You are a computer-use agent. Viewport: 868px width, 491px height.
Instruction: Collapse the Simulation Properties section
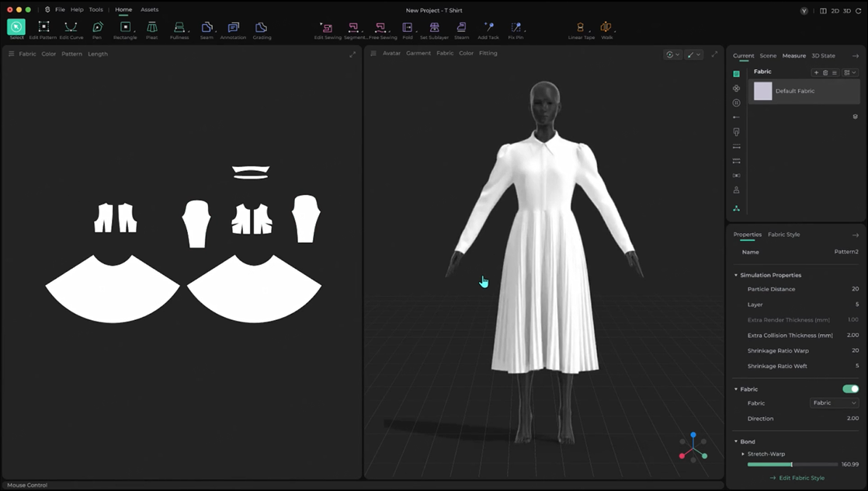pos(736,274)
